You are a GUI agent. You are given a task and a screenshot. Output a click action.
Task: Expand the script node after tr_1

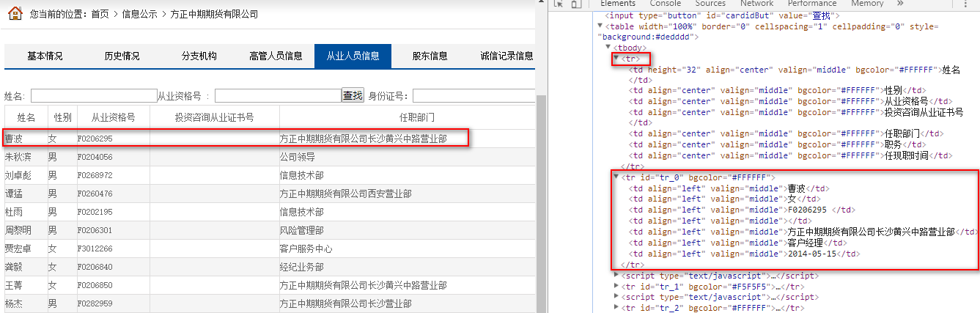pyautogui.click(x=616, y=298)
